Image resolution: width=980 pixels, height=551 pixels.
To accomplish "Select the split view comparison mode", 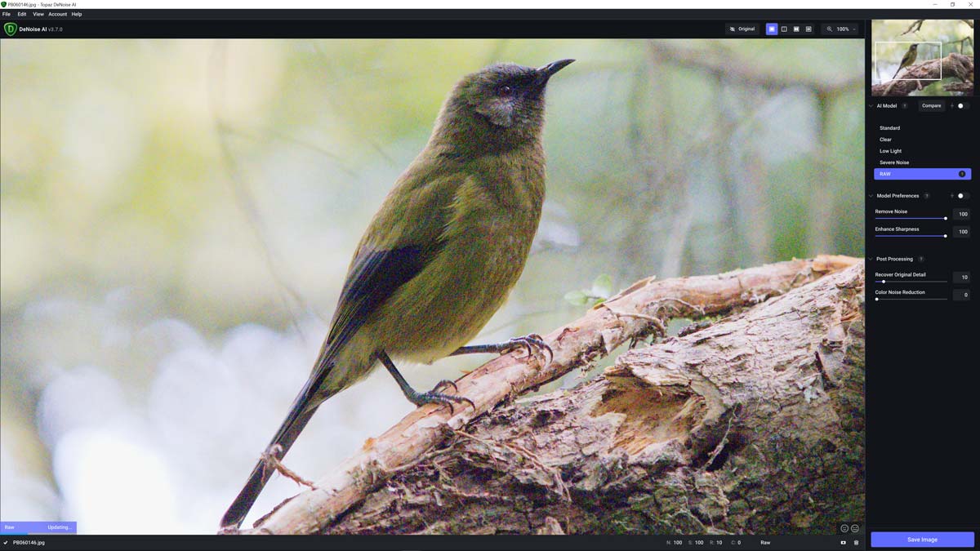I will pos(783,29).
